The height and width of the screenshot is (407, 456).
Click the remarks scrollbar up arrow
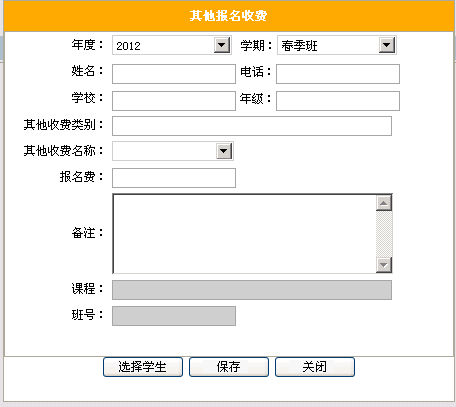pyautogui.click(x=384, y=203)
